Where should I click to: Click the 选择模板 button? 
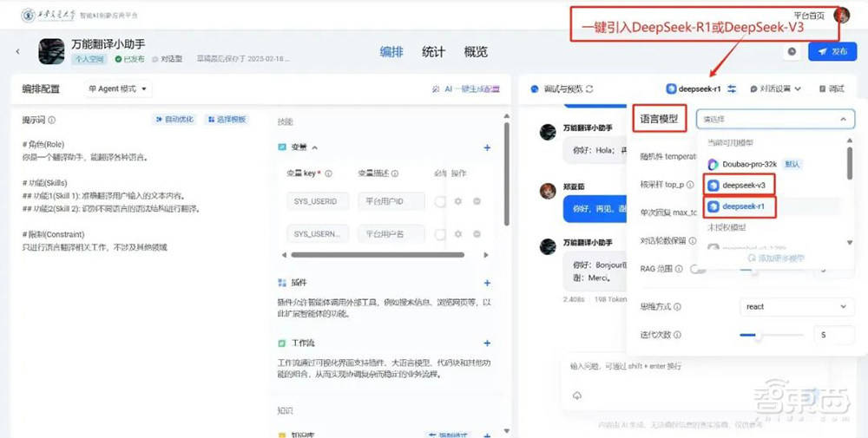click(227, 120)
